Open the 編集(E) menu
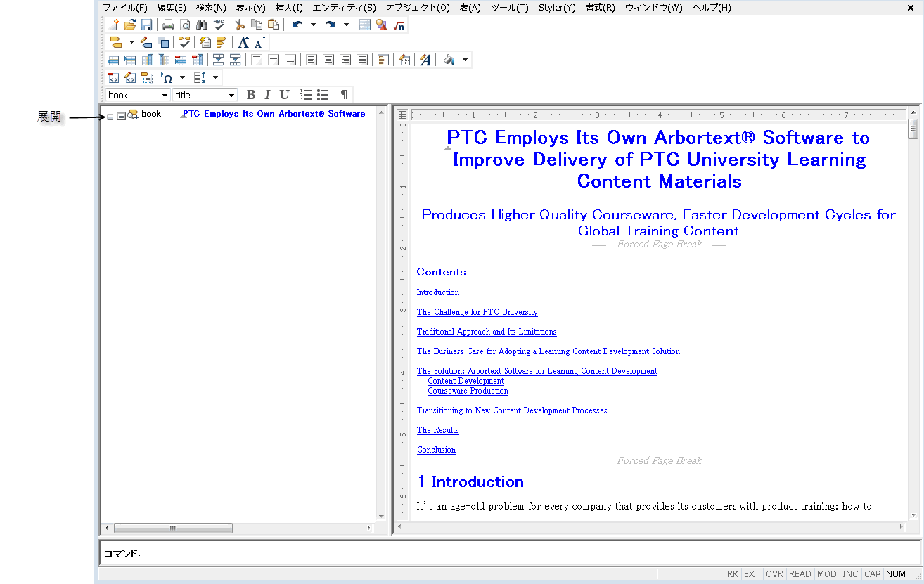Screen dimensions: 924x584 [172, 8]
